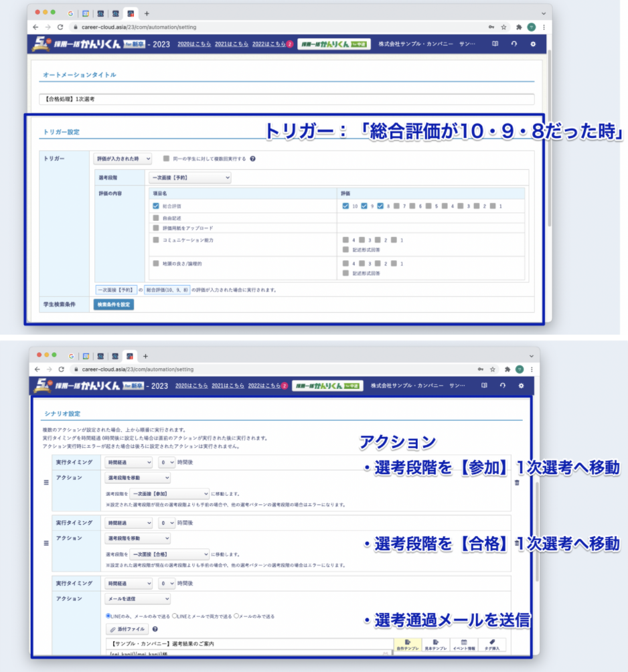Click the manual book icon in the header

click(x=496, y=44)
